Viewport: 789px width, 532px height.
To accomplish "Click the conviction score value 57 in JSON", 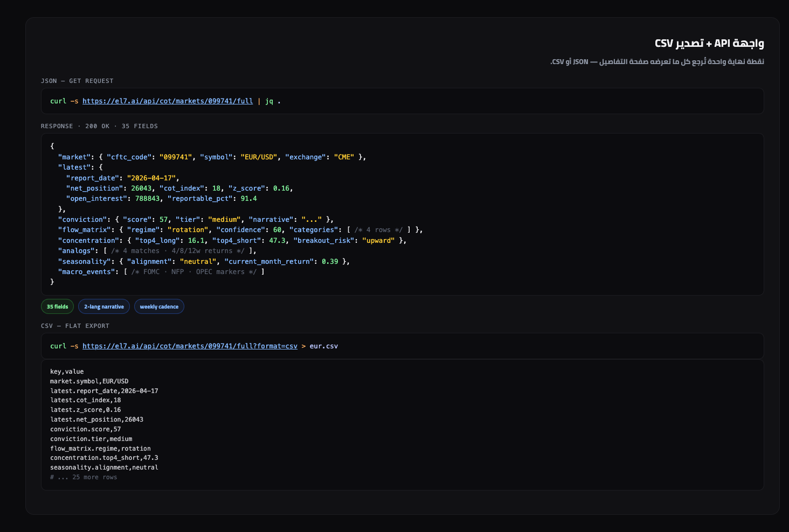I will 164,220.
